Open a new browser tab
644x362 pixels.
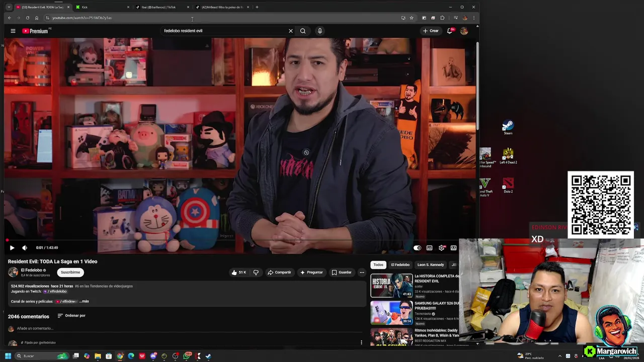(257, 7)
